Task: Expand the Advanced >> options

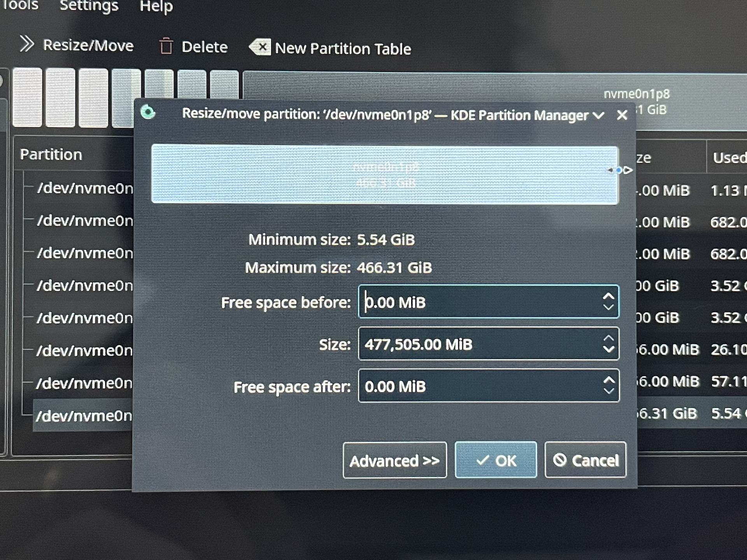Action: click(x=395, y=460)
